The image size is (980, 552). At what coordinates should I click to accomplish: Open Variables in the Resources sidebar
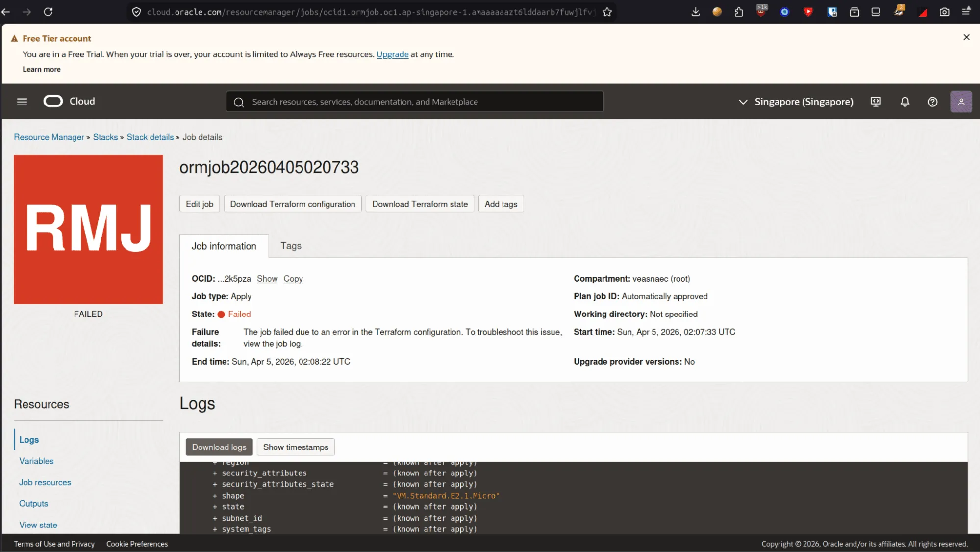click(36, 461)
